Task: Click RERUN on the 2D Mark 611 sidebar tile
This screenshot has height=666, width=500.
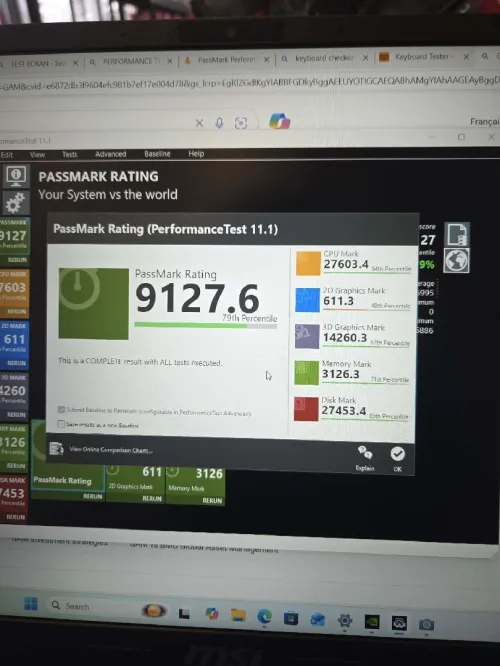Action: (17, 363)
